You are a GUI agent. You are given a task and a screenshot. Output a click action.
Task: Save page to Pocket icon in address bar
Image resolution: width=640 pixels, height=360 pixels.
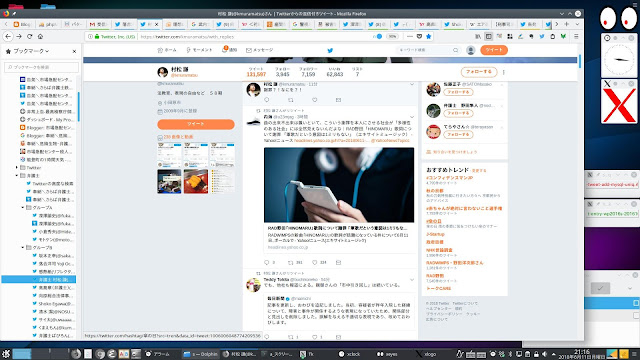pyautogui.click(x=419, y=36)
